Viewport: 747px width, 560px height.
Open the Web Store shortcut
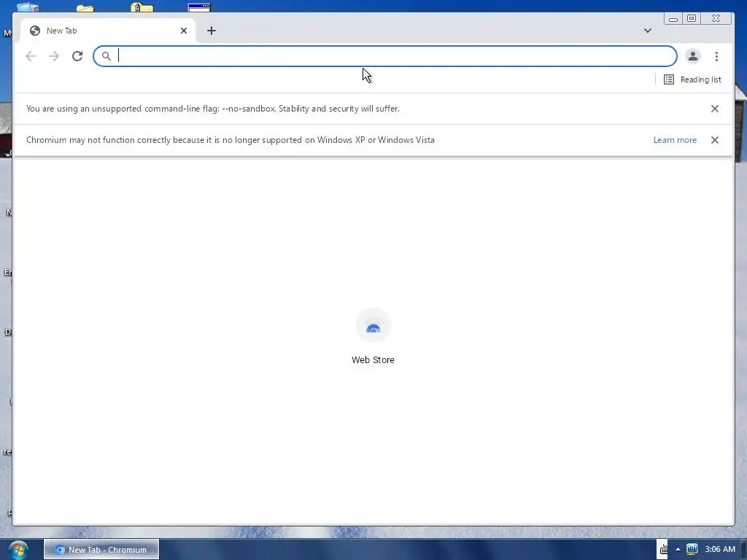point(373,337)
